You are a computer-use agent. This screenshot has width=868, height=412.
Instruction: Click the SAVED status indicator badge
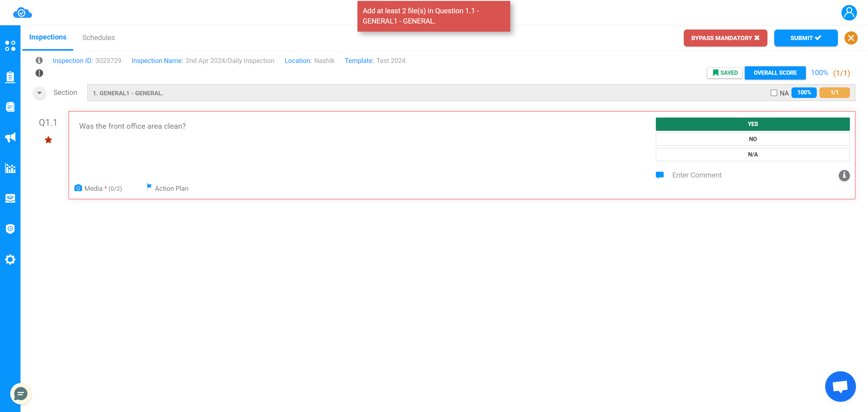(x=725, y=73)
